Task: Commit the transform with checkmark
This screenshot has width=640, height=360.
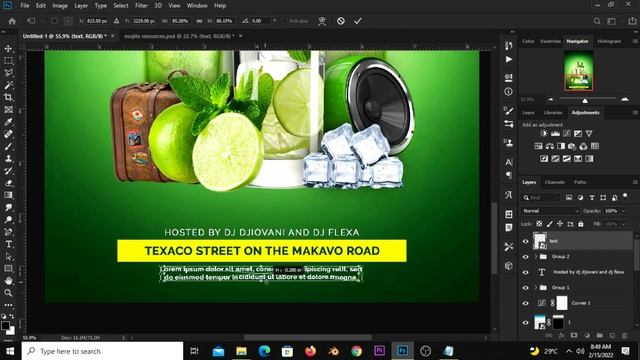Action: click(358, 21)
